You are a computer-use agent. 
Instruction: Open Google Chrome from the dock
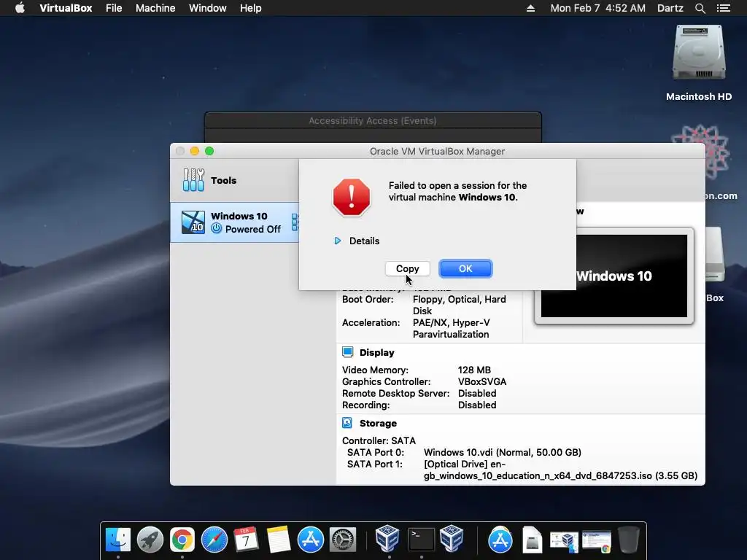point(182,540)
